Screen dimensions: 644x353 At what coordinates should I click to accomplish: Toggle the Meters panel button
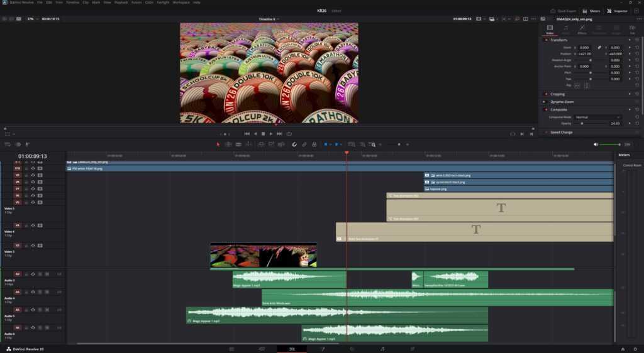tap(592, 11)
